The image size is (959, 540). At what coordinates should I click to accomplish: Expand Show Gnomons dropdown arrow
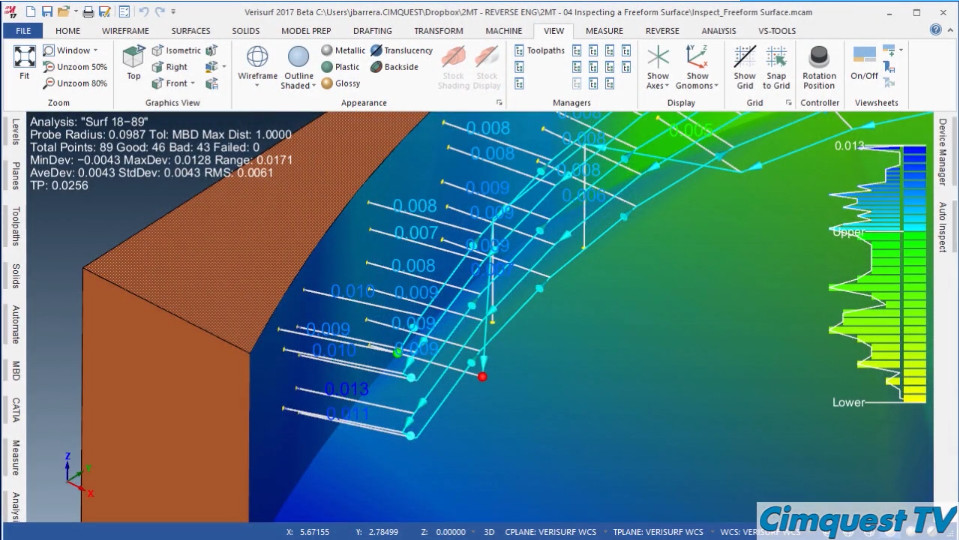(x=716, y=86)
